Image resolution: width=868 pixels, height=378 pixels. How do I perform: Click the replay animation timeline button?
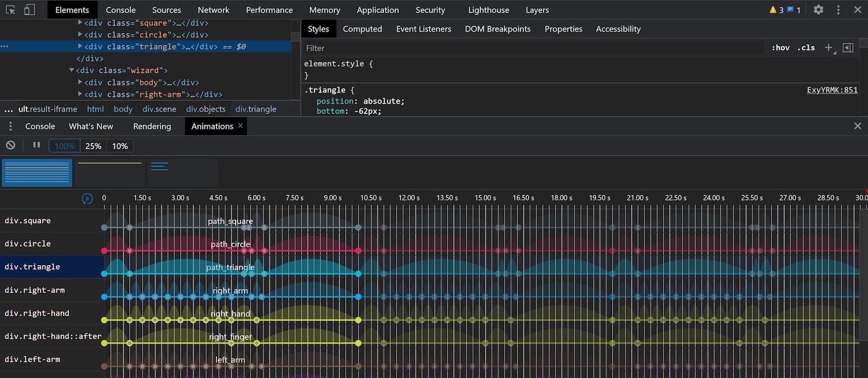[87, 198]
